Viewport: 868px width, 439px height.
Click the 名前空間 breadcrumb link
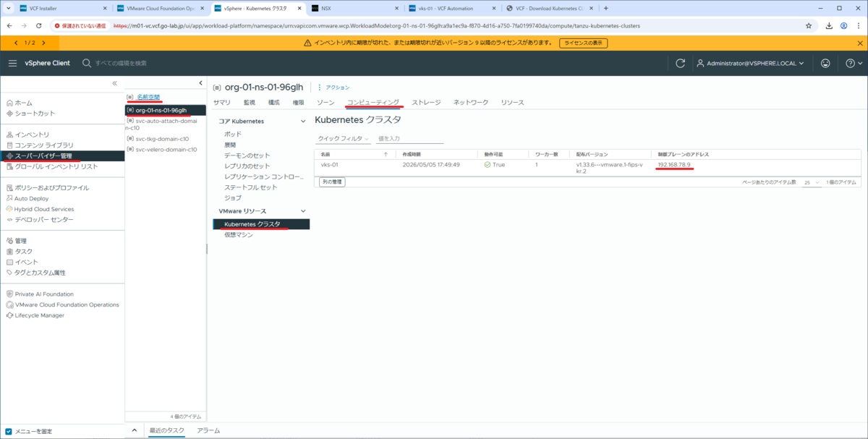pyautogui.click(x=148, y=97)
